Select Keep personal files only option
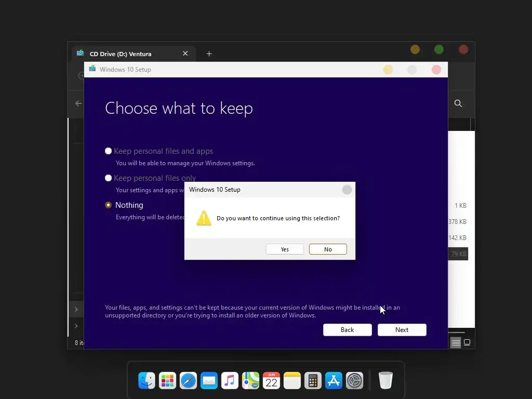 point(108,178)
